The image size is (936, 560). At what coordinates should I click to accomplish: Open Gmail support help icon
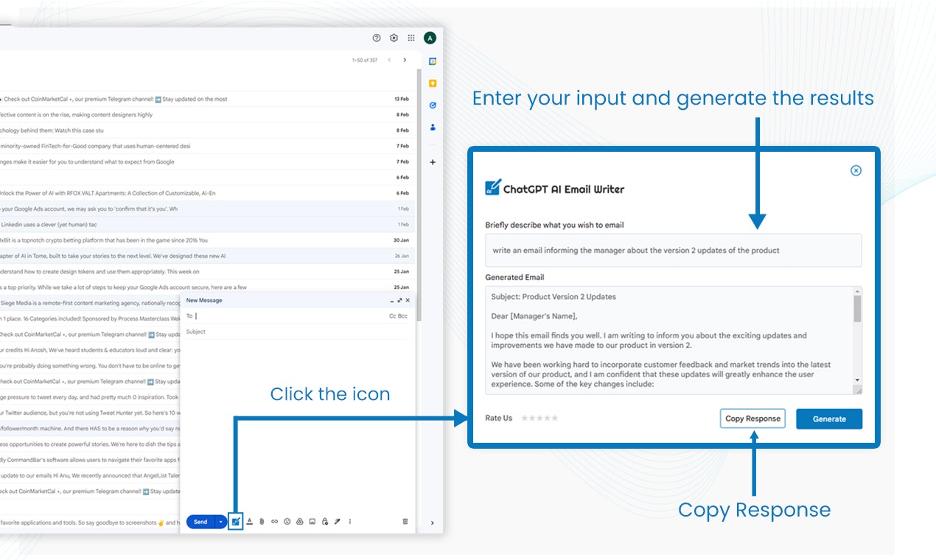pos(377,38)
